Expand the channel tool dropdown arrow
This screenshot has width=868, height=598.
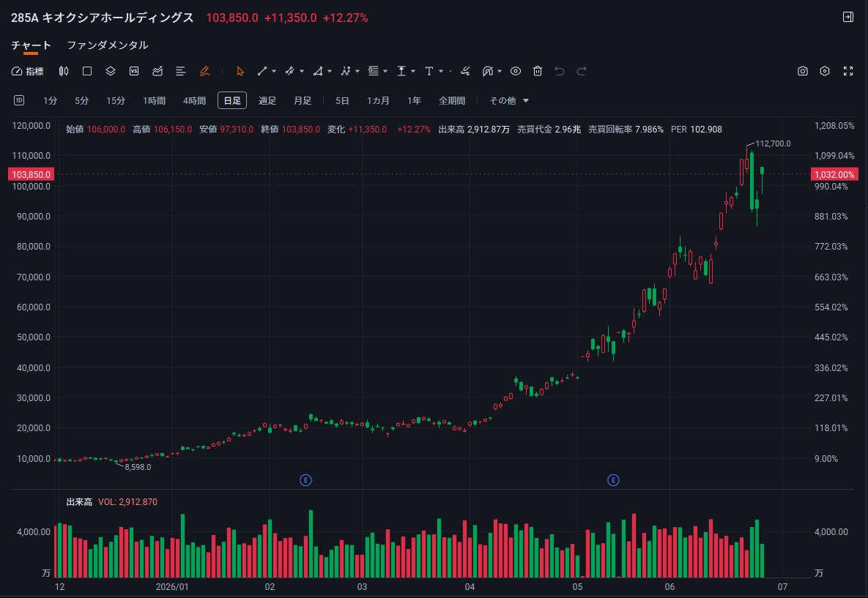[x=302, y=71]
